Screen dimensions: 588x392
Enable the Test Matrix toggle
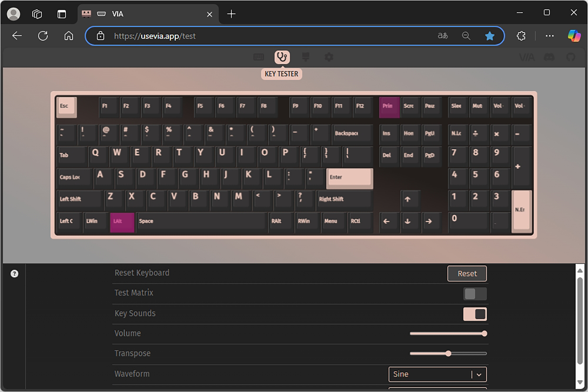475,294
